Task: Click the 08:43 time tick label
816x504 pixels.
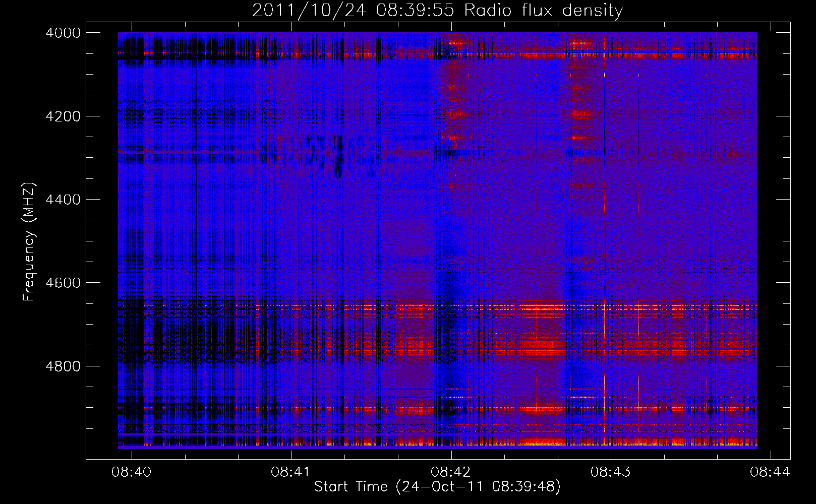Action: (611, 472)
